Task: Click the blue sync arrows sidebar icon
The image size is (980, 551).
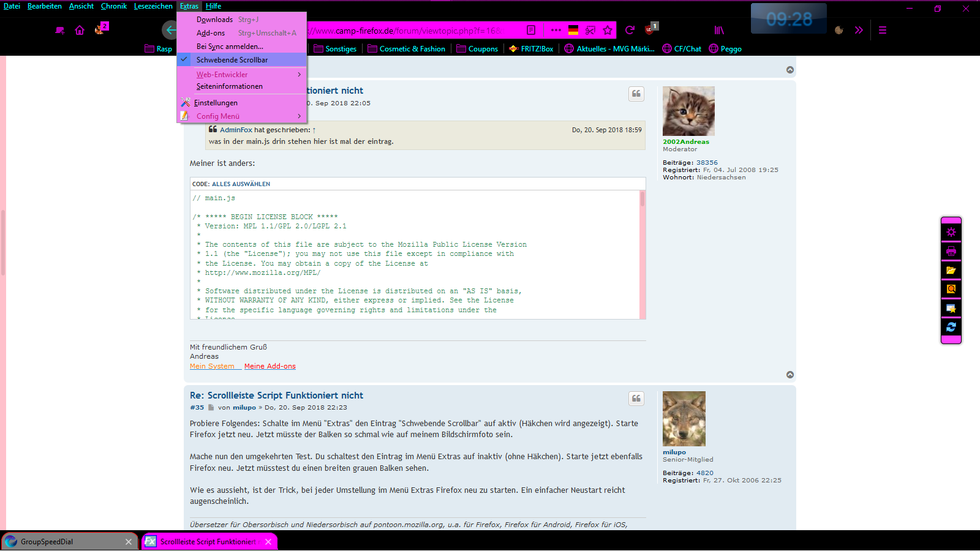Action: [951, 327]
